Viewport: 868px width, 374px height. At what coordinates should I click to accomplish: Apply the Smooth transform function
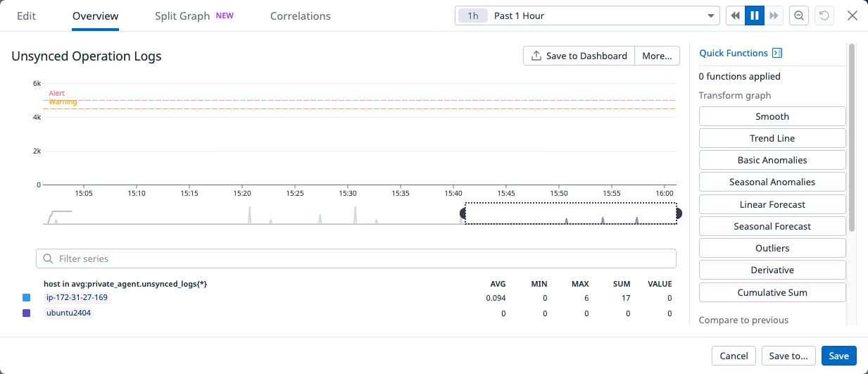(772, 116)
